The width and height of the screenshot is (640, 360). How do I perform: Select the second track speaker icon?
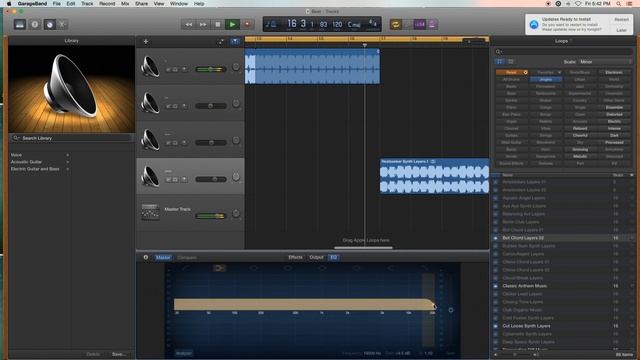tap(150, 103)
